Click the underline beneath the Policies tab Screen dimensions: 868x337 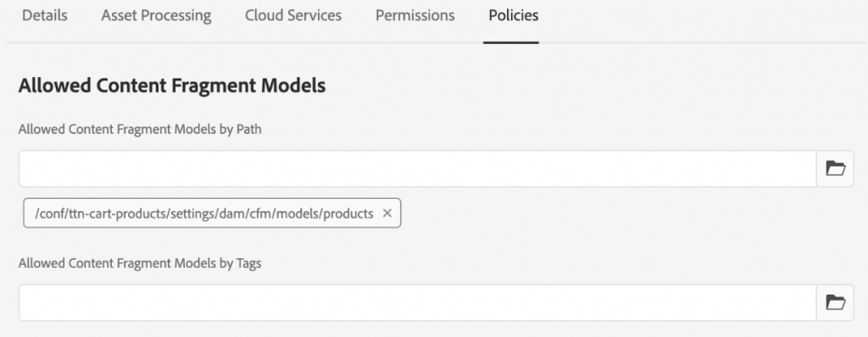click(x=511, y=42)
